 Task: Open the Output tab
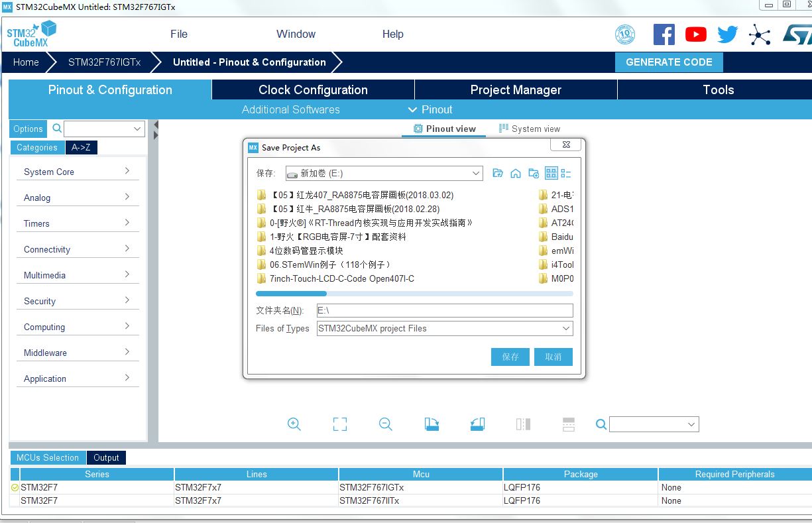pos(106,457)
